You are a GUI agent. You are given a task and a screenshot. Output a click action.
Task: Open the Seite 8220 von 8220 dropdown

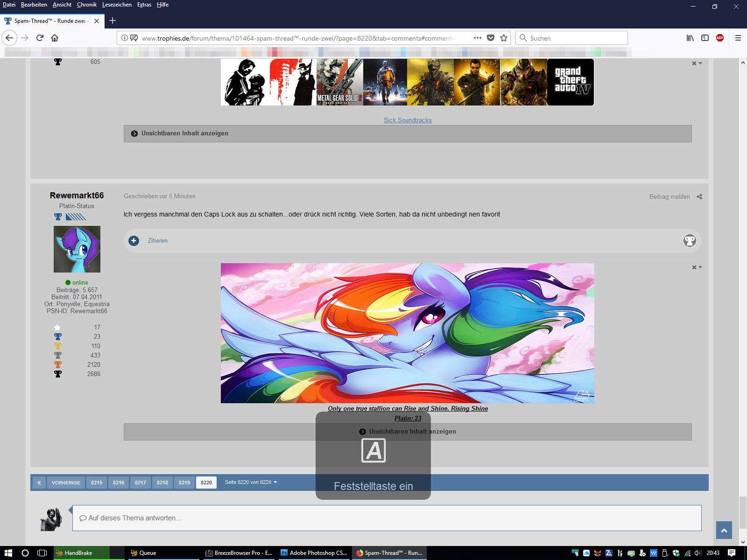click(251, 482)
